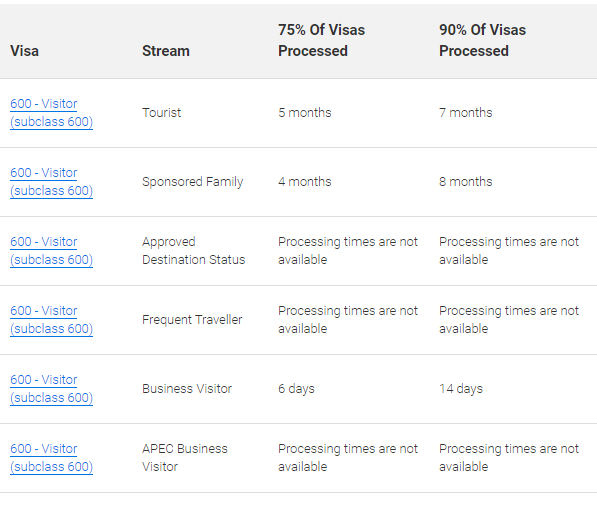Open the Visitor visa link for Frequent Traveller
This screenshot has width=597, height=506.
[x=51, y=319]
